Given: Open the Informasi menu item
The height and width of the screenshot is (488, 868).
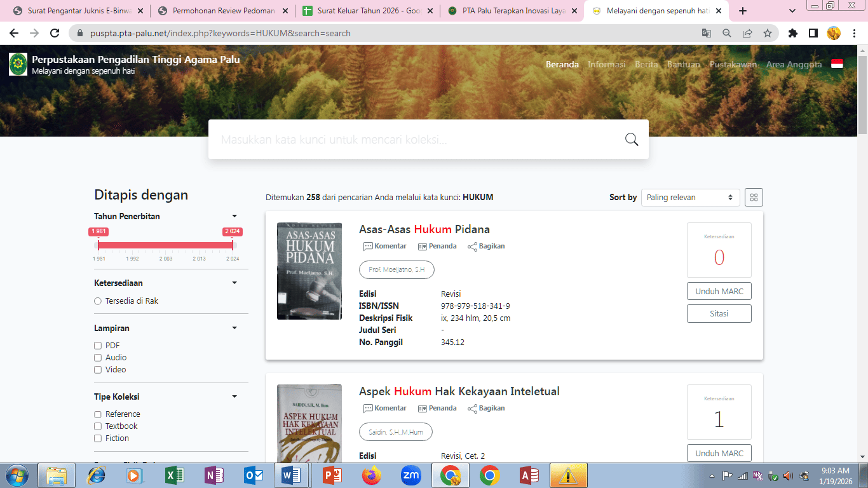Looking at the screenshot, I should 606,64.
